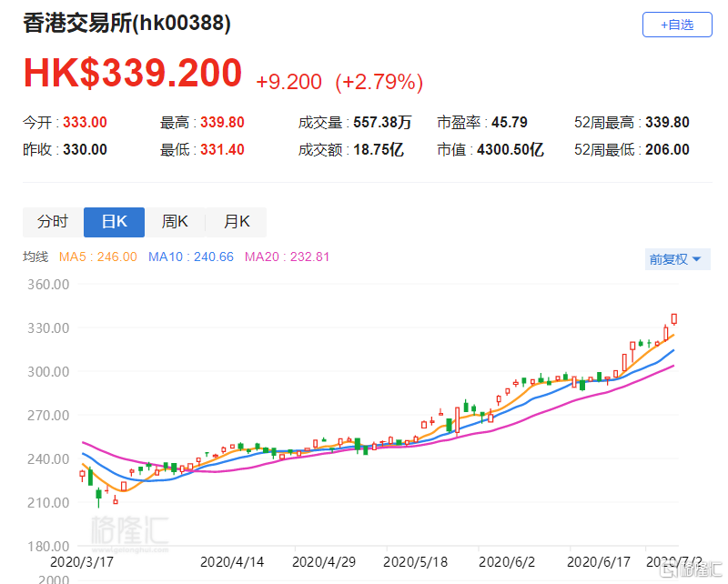Click the stock title 香港交易所(hk00388)

coord(126,24)
